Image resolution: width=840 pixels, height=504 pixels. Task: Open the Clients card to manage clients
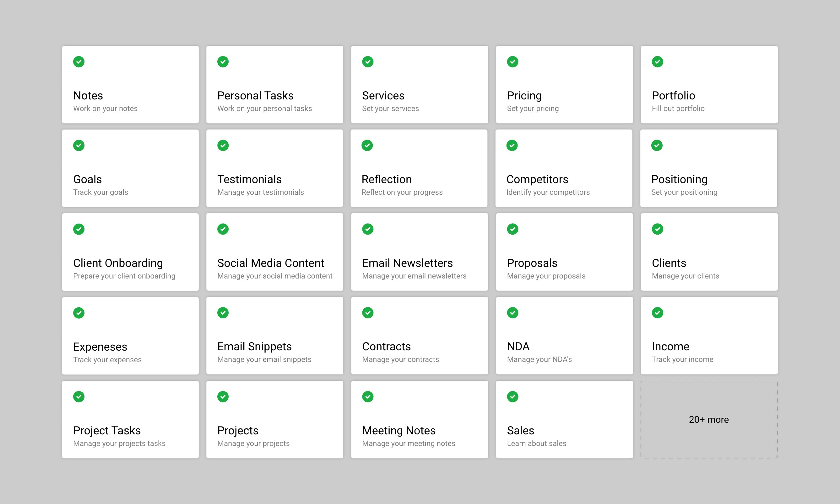coord(709,252)
